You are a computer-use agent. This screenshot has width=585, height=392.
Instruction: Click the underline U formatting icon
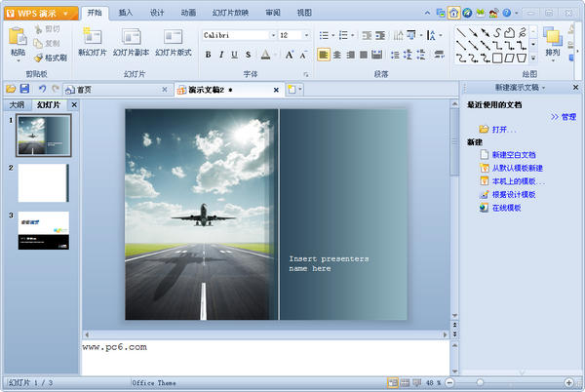pos(236,55)
